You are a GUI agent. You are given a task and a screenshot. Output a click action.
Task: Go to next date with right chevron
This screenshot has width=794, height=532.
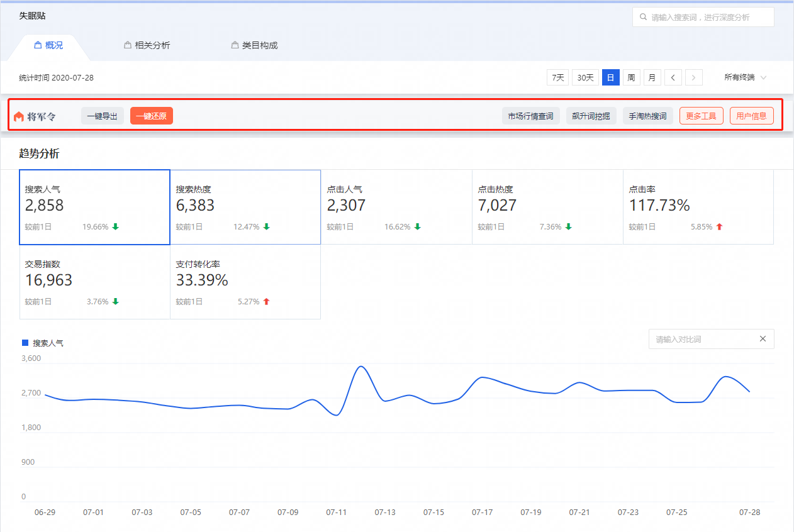[694, 77]
